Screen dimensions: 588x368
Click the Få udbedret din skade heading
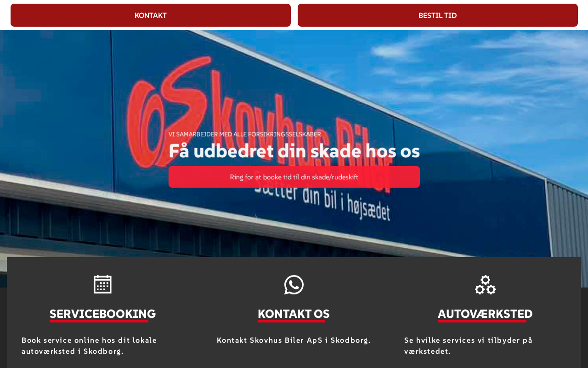click(294, 151)
